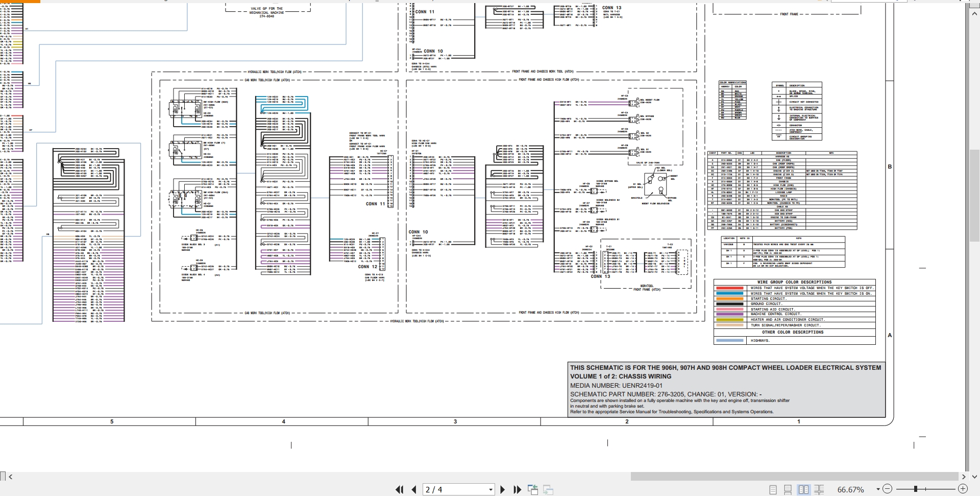Click grid column label 3
980x496 pixels.
455,421
